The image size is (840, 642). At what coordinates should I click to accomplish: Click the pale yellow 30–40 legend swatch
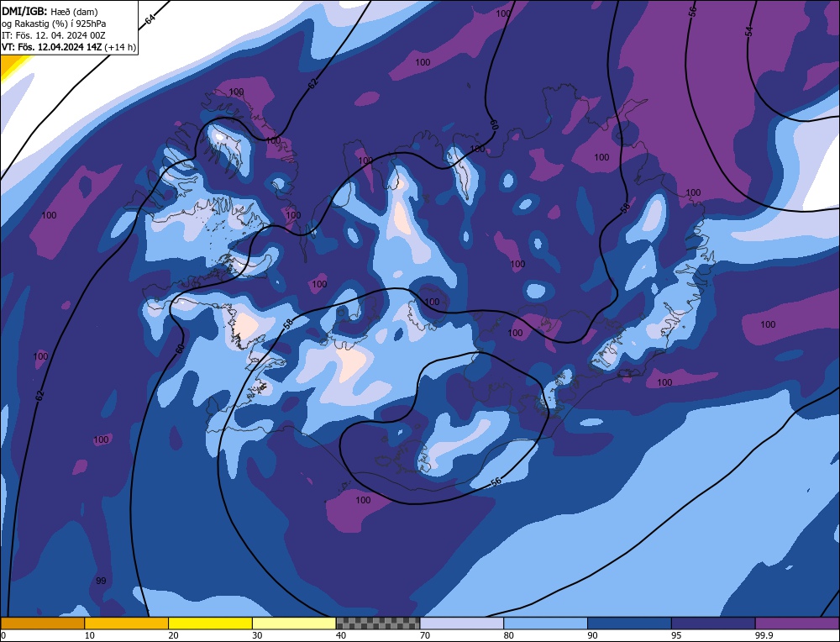(x=294, y=624)
